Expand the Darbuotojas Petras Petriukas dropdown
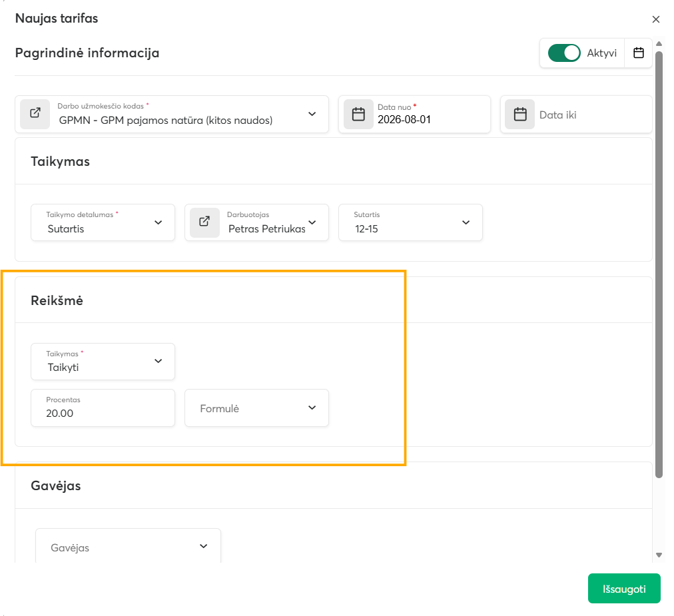 click(x=312, y=222)
